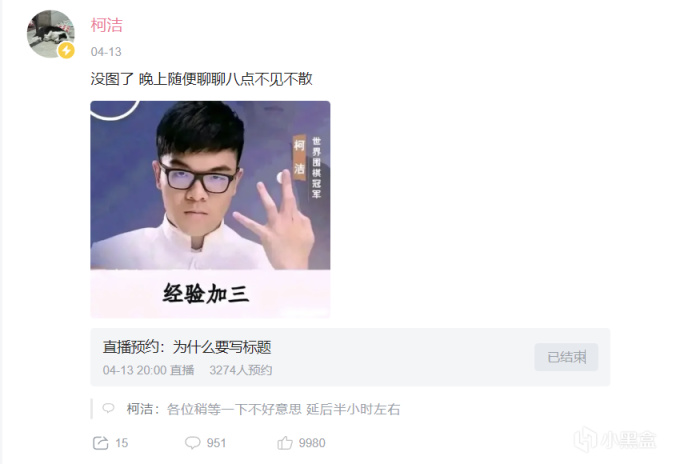Open the 直播预约: 为什么要写标题 card title
The image size is (676, 464).
coord(187,347)
